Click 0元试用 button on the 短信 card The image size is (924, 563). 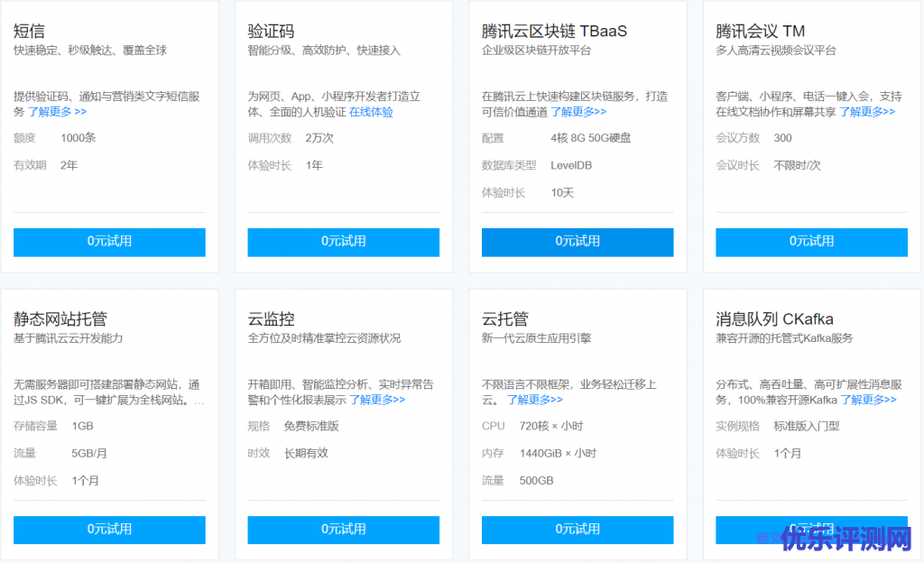(109, 242)
